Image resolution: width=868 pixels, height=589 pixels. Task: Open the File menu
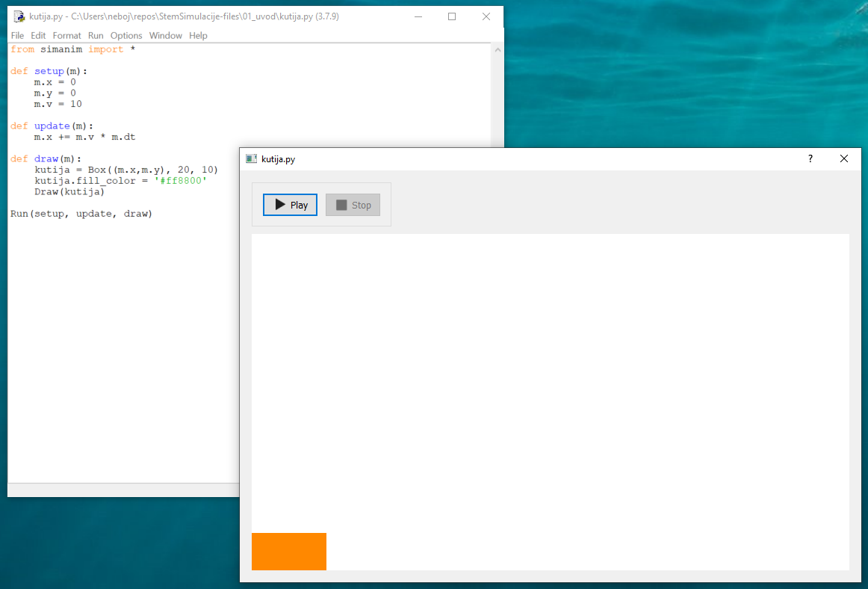(x=17, y=36)
